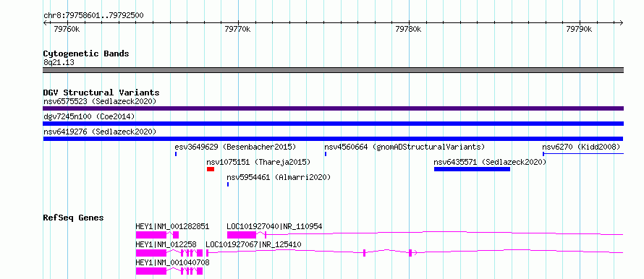The image size is (644, 279).
Task: Click the 79790k ruler tick label
Action: (x=579, y=29)
